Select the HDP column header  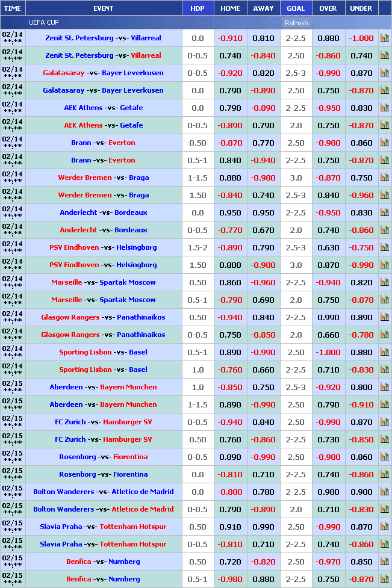(x=198, y=8)
